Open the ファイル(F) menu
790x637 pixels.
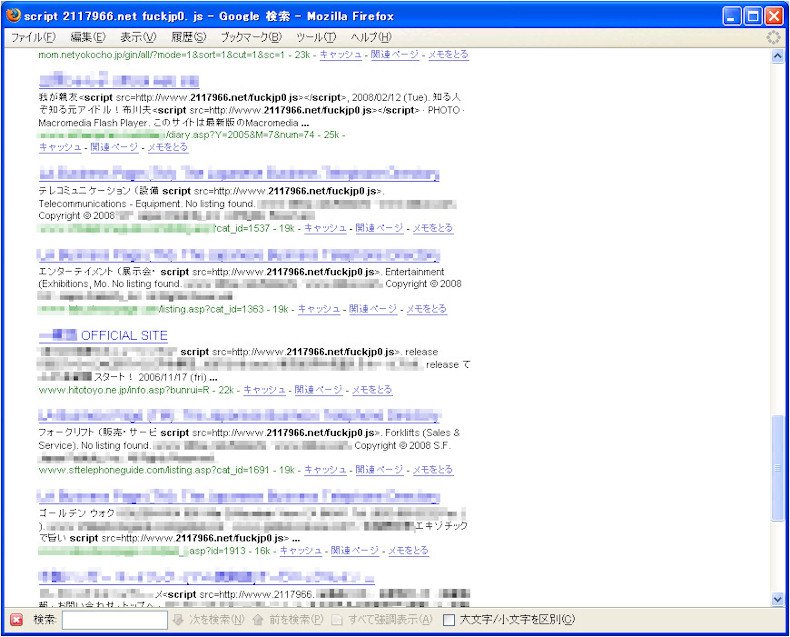click(x=33, y=37)
